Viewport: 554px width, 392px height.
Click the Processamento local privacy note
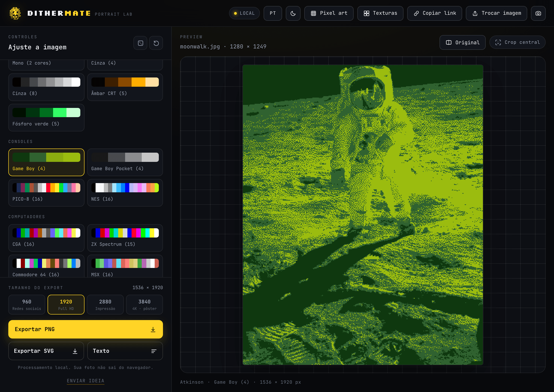click(x=86, y=368)
